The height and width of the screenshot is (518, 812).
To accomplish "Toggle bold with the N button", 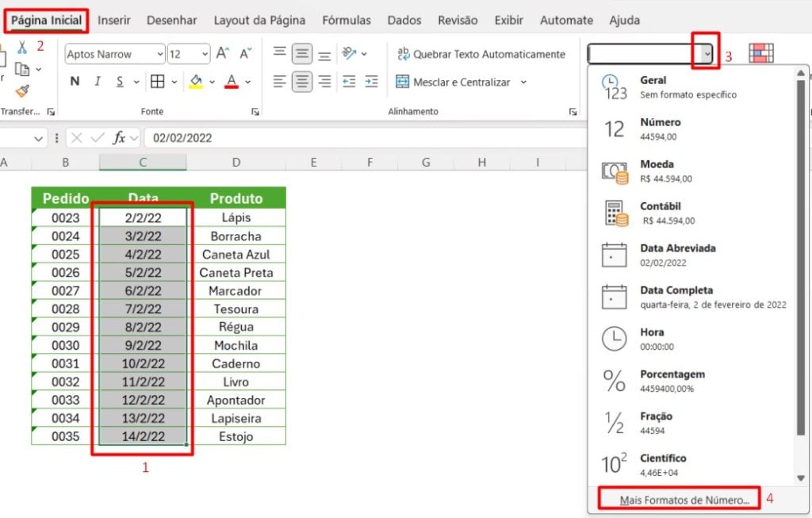I will point(74,81).
